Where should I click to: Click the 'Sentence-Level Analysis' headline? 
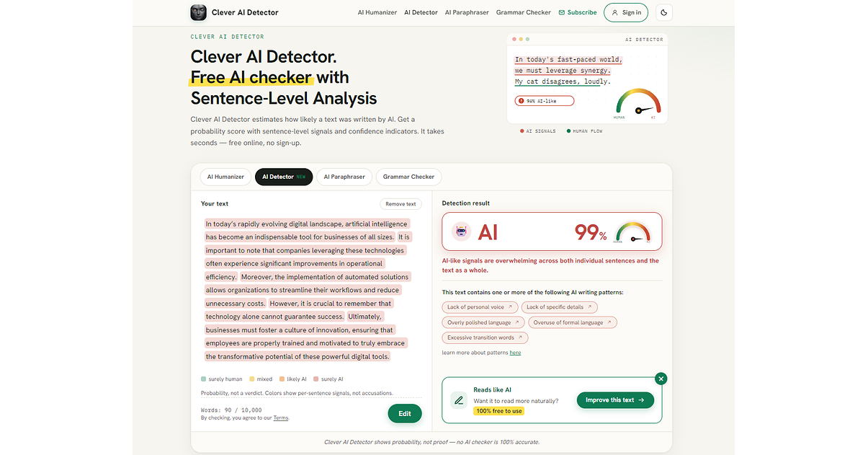click(x=284, y=98)
